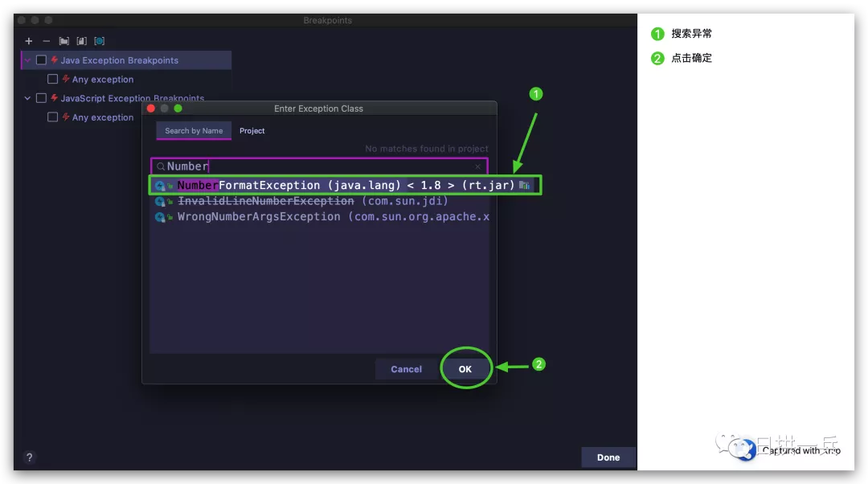Click the blue target icon in the toolbar

tap(99, 40)
